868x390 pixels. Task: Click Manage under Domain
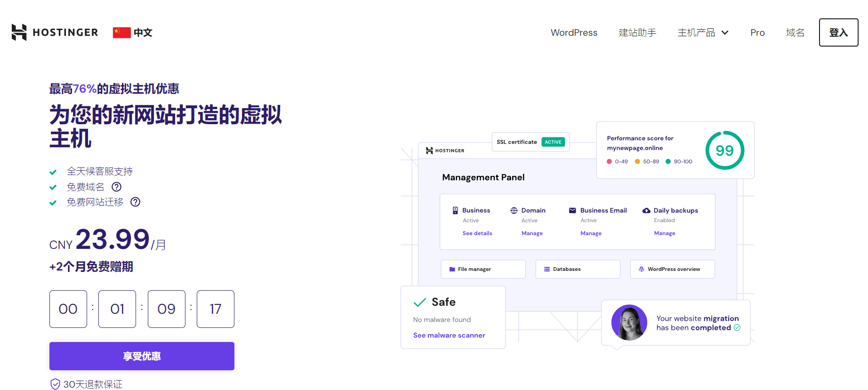click(532, 233)
